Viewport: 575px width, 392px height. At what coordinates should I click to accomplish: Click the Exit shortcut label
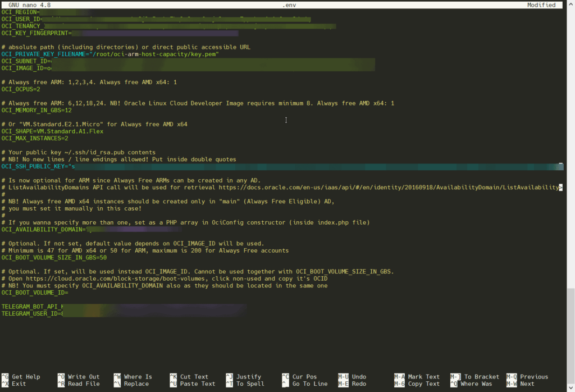(19, 384)
